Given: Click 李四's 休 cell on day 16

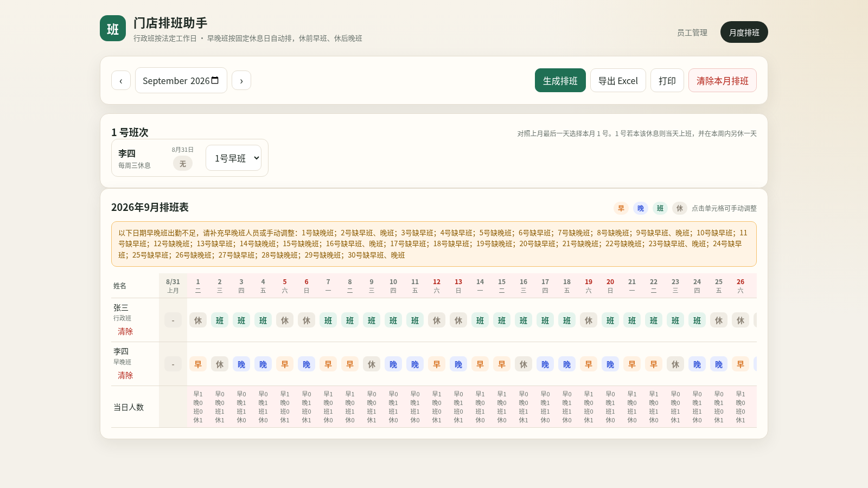Looking at the screenshot, I should pyautogui.click(x=524, y=364).
